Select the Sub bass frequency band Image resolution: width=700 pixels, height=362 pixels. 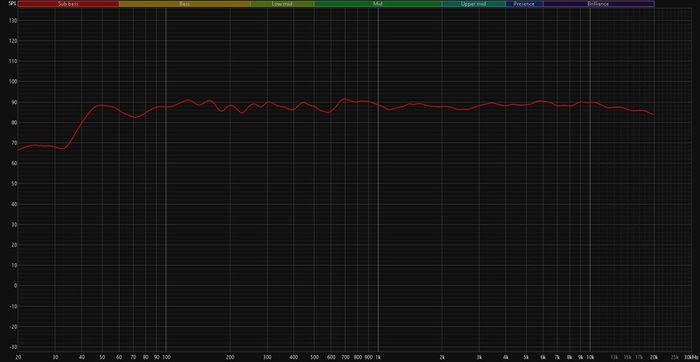68,4
